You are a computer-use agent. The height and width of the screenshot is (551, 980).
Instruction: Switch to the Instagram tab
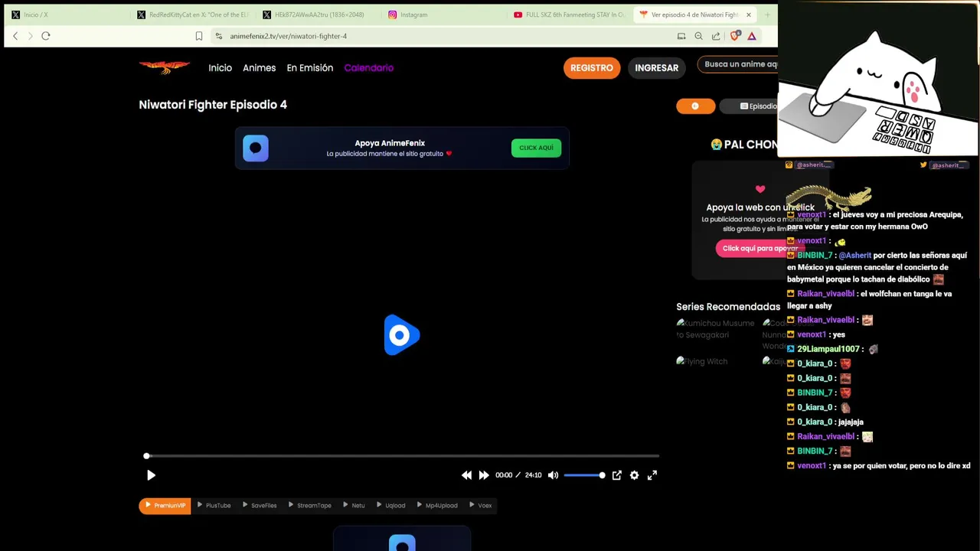pyautogui.click(x=443, y=15)
